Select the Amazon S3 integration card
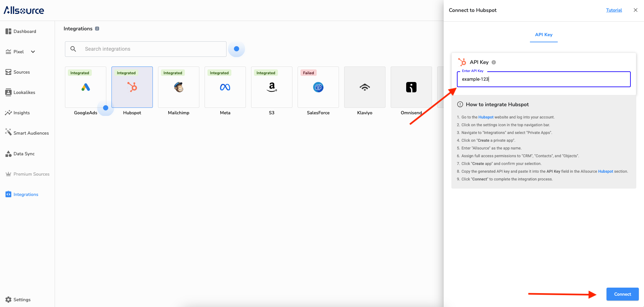This screenshot has width=644, height=307. [272, 87]
